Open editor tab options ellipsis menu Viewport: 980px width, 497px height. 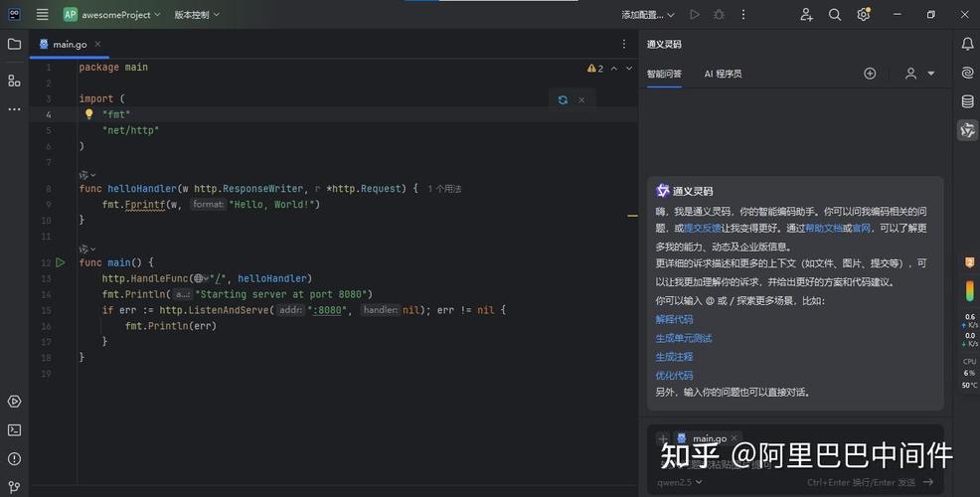pos(624,44)
